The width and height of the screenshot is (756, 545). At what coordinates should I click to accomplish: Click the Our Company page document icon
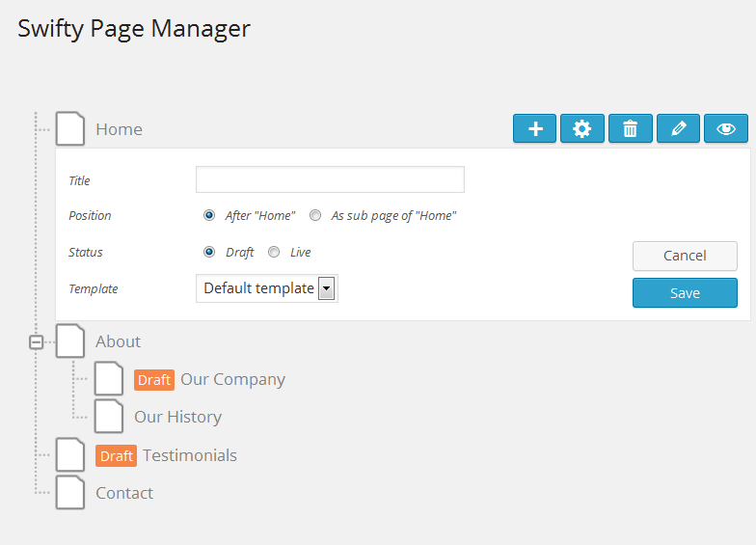pyautogui.click(x=109, y=378)
